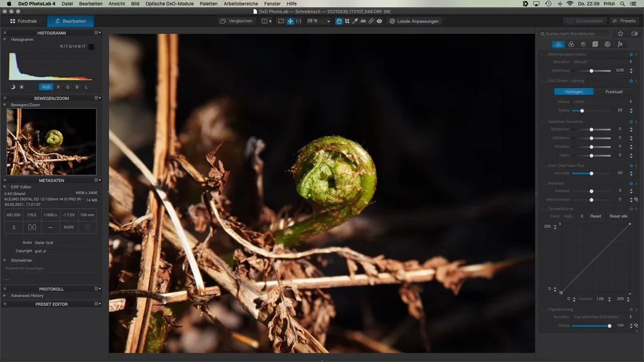
Task: Open the Arbeitsbereiche menu
Action: (241, 4)
